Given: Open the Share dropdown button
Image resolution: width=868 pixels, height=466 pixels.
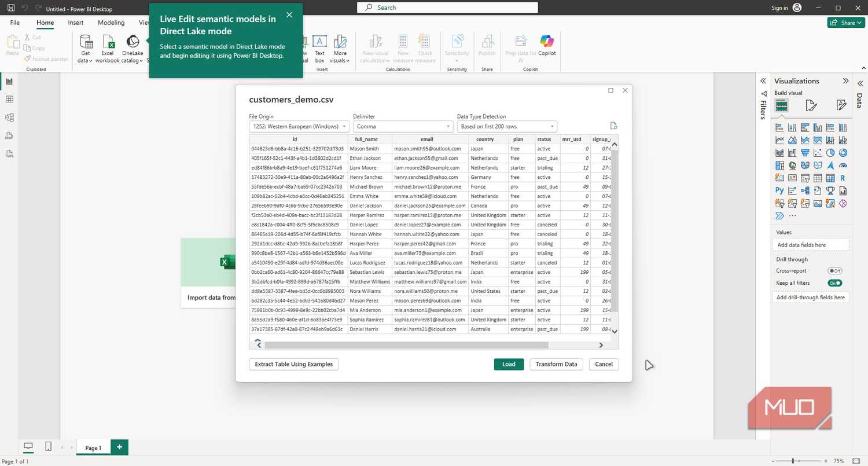Looking at the screenshot, I should click(x=845, y=23).
